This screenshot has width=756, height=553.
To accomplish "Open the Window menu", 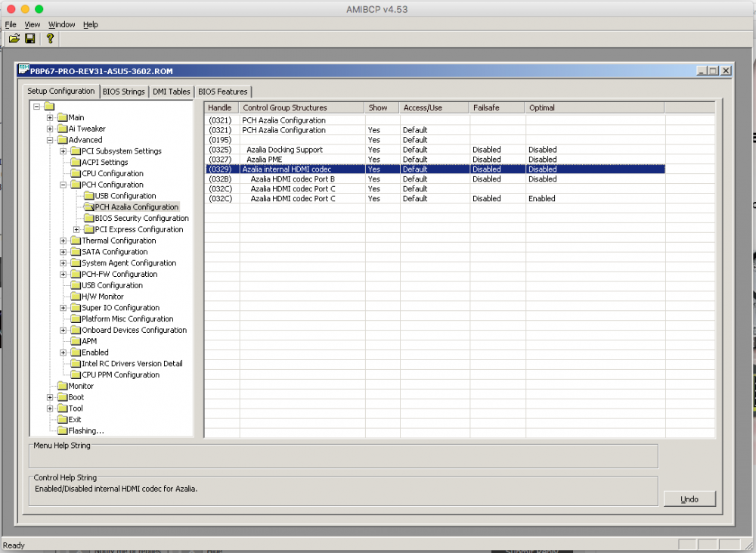I will [x=62, y=24].
